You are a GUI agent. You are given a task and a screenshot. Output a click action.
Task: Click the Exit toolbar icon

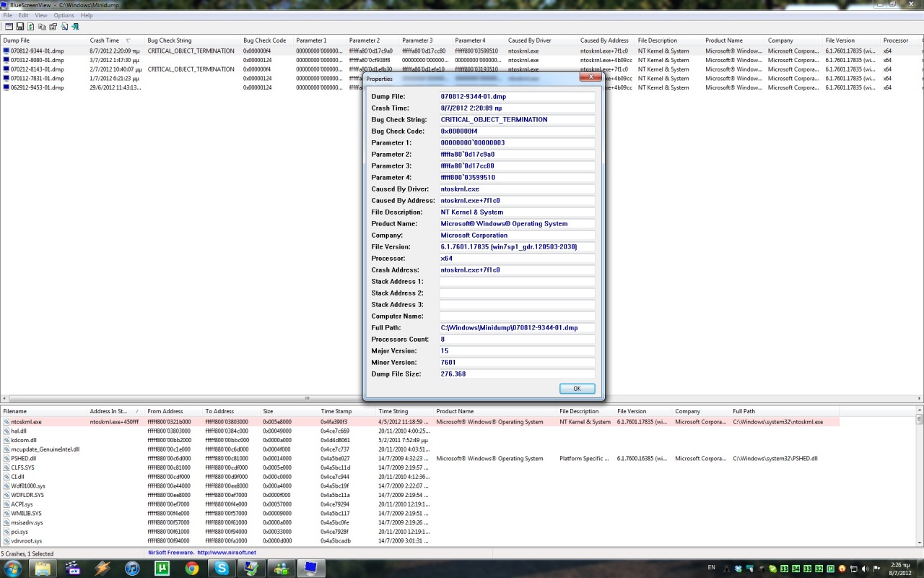coord(75,27)
